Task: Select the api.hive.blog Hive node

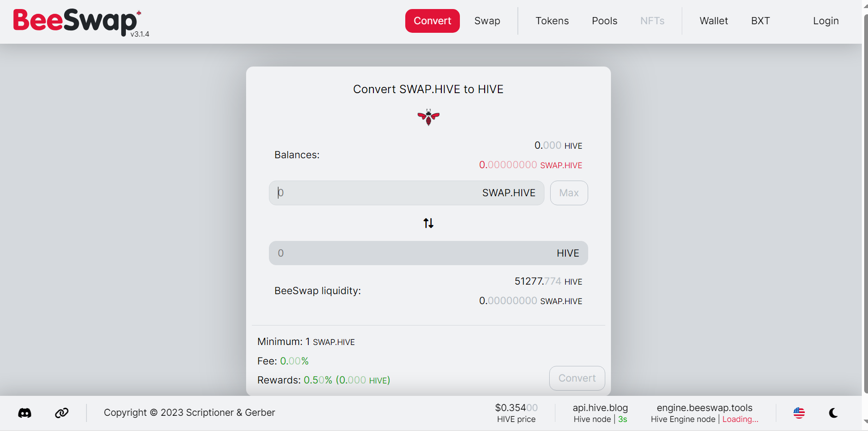Action: tap(600, 413)
